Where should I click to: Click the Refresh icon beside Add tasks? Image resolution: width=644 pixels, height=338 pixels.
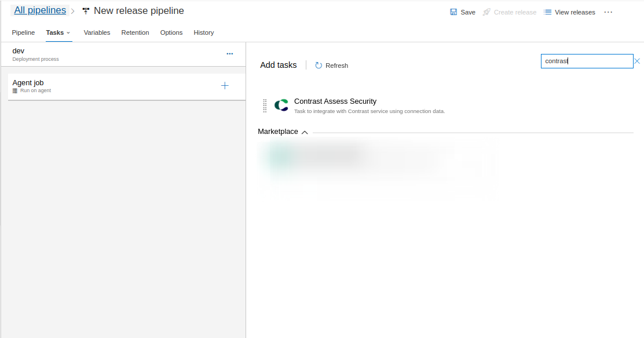pos(319,66)
